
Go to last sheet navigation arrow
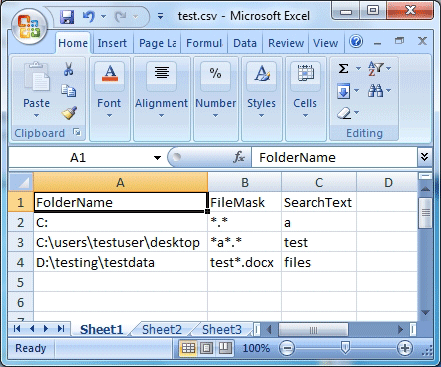tap(61, 329)
